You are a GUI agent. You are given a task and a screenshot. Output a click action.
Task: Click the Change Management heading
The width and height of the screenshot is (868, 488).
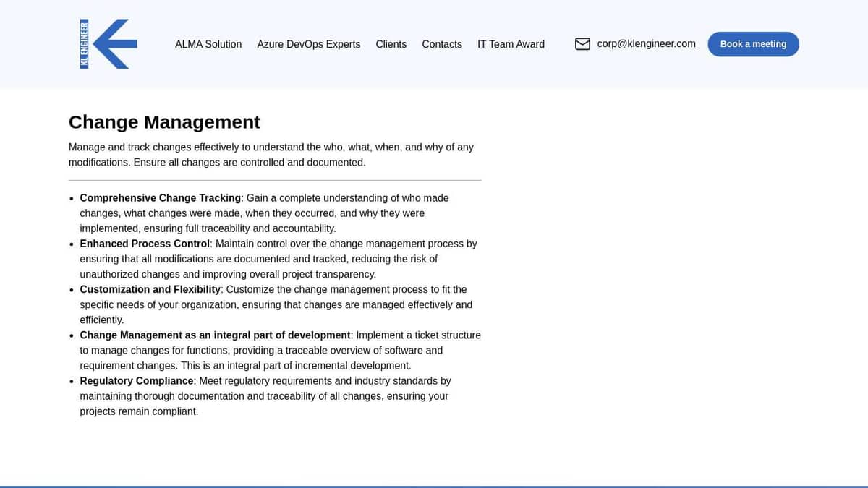(164, 121)
